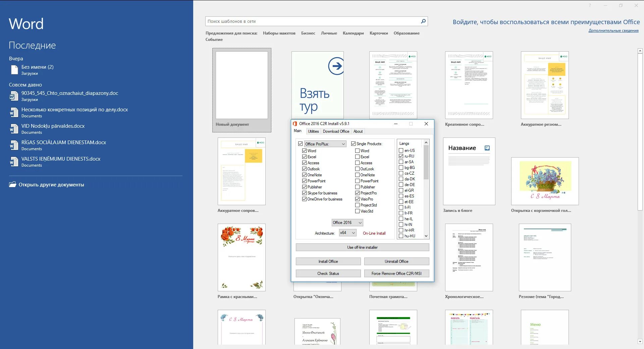
Task: Open the x64 architecture dropdown
Action: tap(347, 233)
